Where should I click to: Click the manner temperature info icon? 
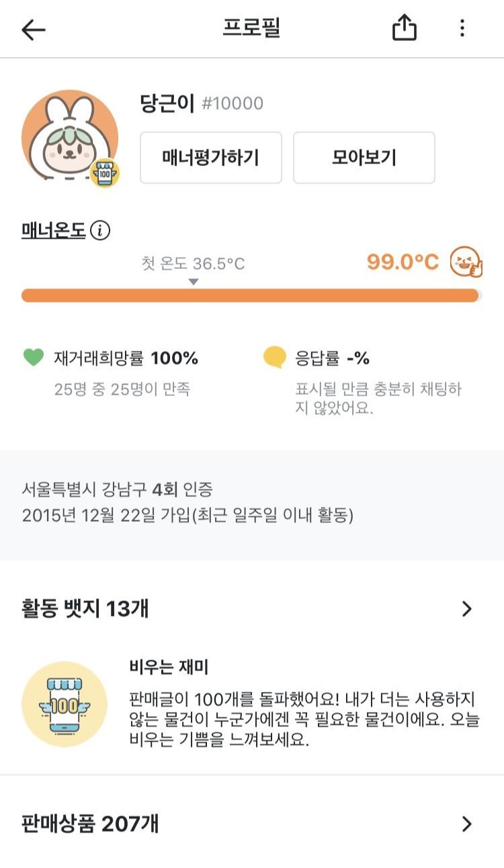(100, 231)
